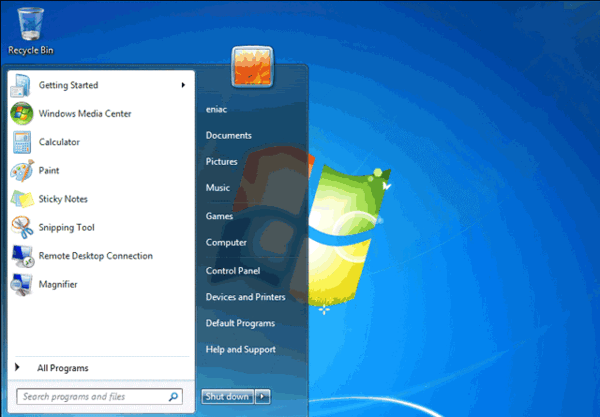Open Devices and Printers
Screen dimensions: 600x417
[245, 297]
